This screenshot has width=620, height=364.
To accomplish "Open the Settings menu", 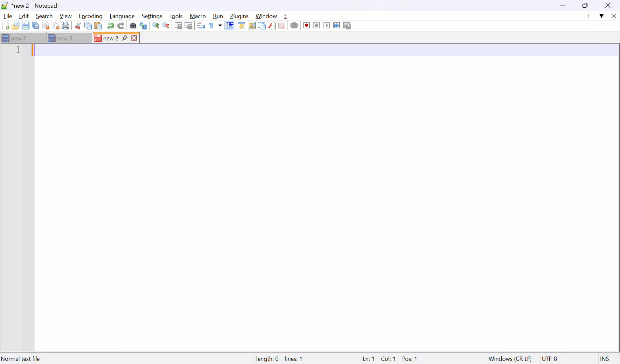I will [x=152, y=16].
